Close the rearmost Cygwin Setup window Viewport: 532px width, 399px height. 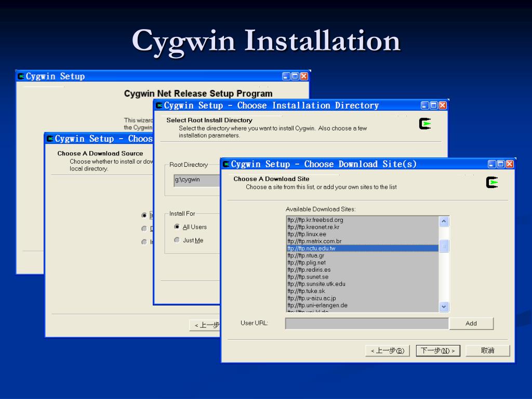click(304, 76)
